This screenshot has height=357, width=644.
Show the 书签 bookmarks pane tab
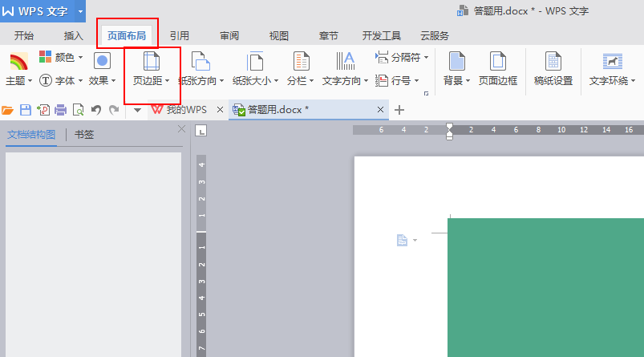(84, 135)
